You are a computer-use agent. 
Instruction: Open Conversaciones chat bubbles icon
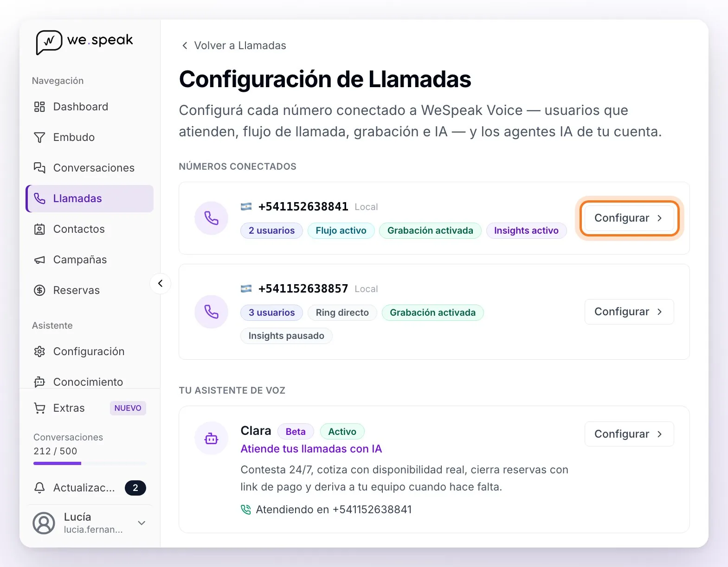point(39,168)
